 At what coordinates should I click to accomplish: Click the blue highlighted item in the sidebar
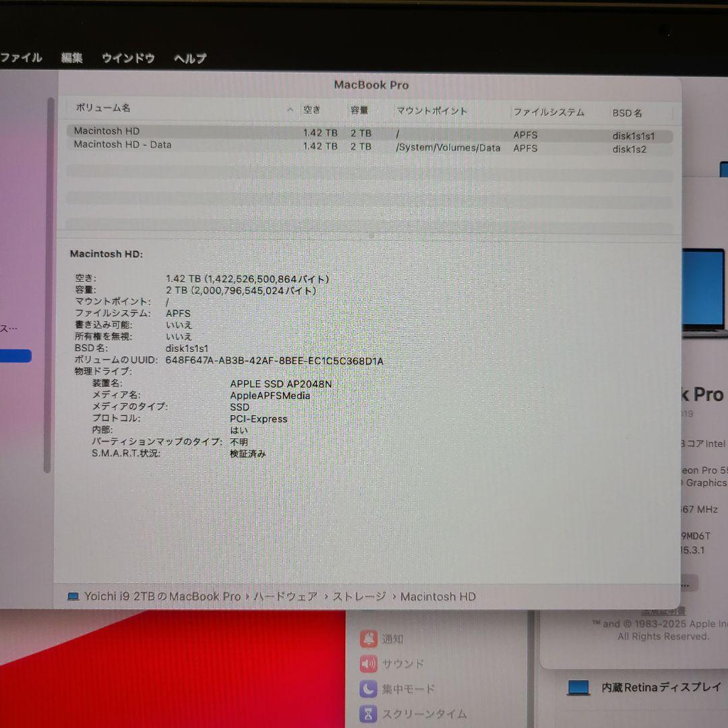point(16,356)
